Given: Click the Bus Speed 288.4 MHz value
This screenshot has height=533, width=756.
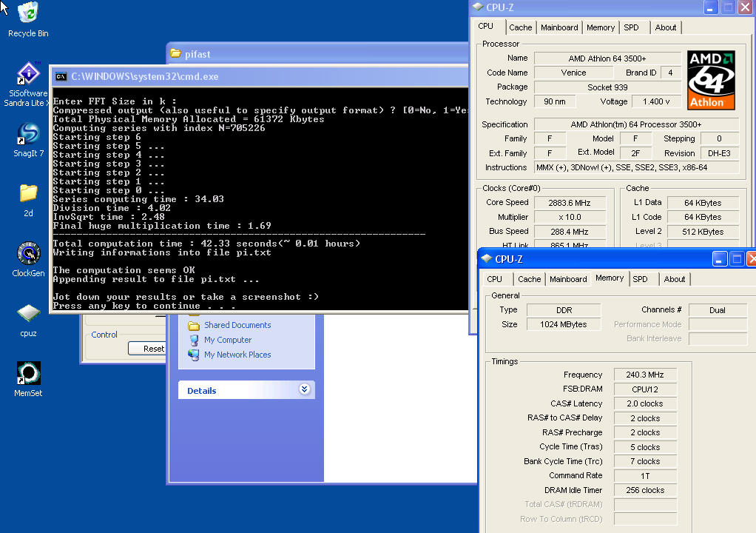Looking at the screenshot, I should [x=570, y=232].
